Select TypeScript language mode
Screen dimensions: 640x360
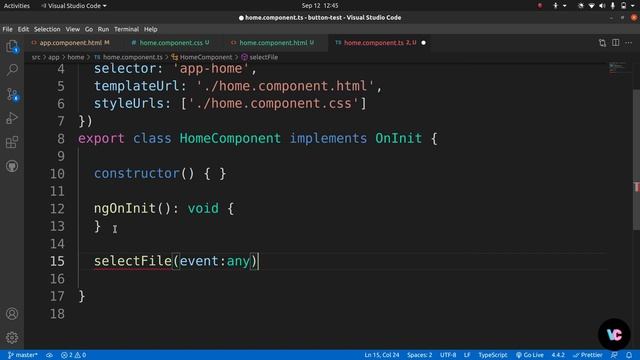493,355
